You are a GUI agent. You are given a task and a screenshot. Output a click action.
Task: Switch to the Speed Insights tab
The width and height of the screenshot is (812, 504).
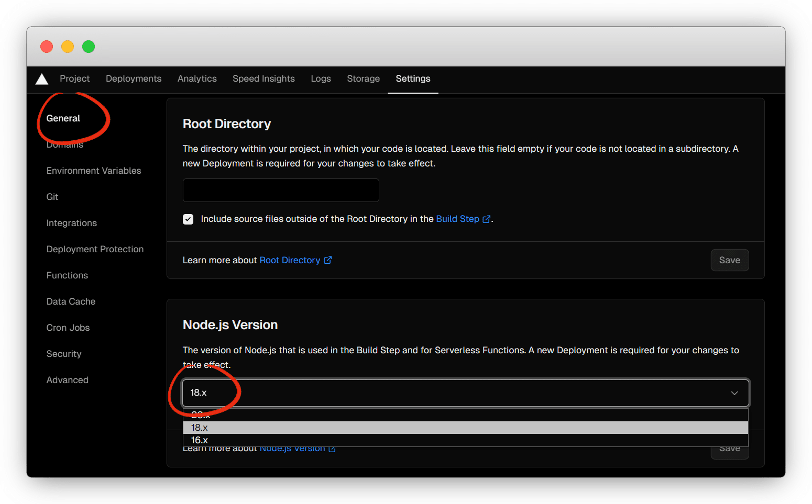[x=264, y=79]
